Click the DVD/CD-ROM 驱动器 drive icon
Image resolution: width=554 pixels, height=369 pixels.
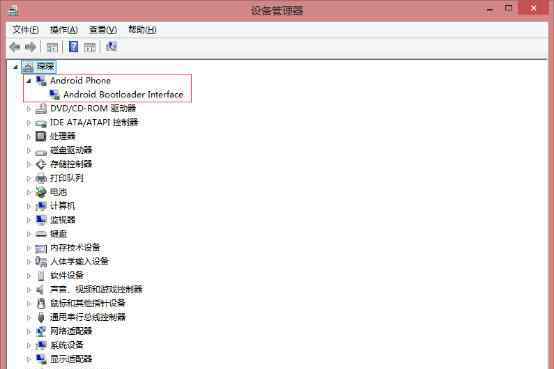[x=41, y=109]
